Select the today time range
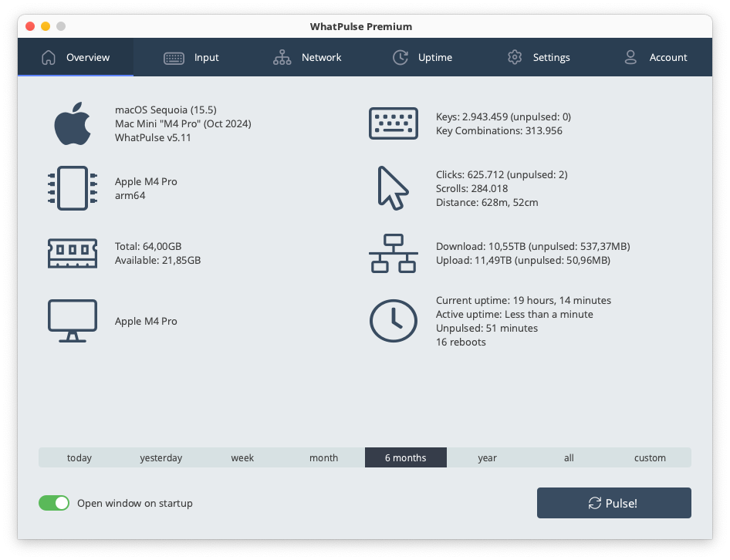The image size is (730, 560). 79,457
